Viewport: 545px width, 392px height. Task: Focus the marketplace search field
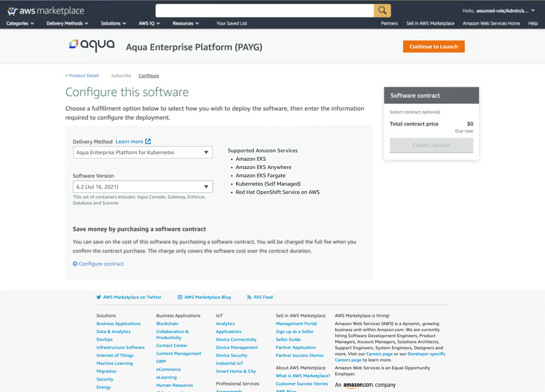click(x=265, y=11)
